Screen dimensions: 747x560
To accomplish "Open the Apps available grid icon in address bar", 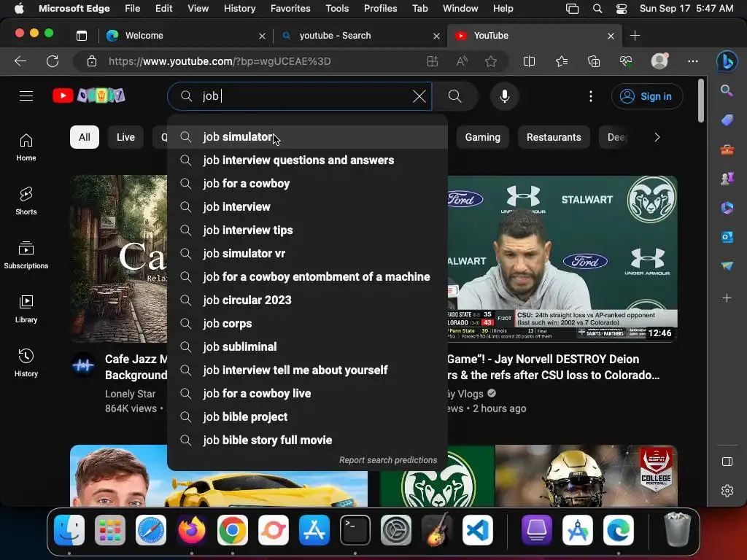I will click(433, 61).
